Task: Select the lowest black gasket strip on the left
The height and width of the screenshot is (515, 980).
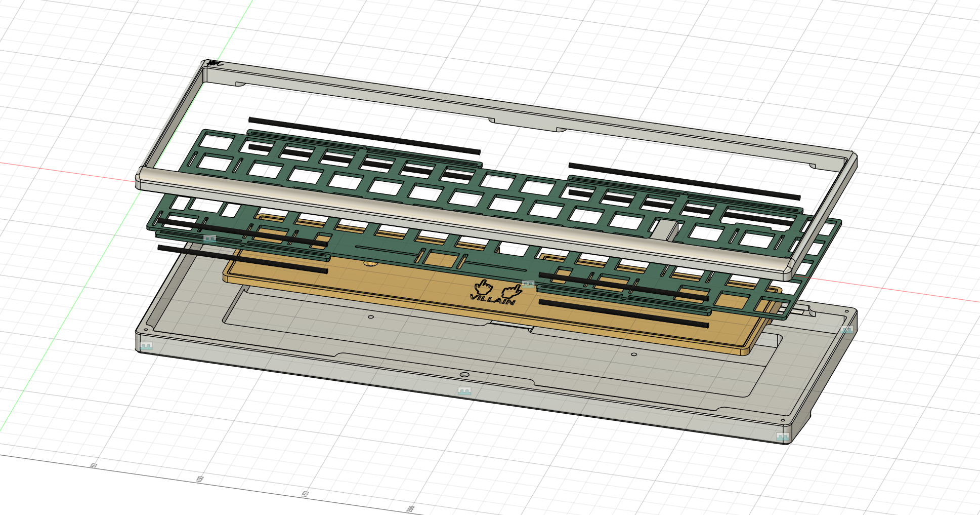Action: [x=243, y=259]
